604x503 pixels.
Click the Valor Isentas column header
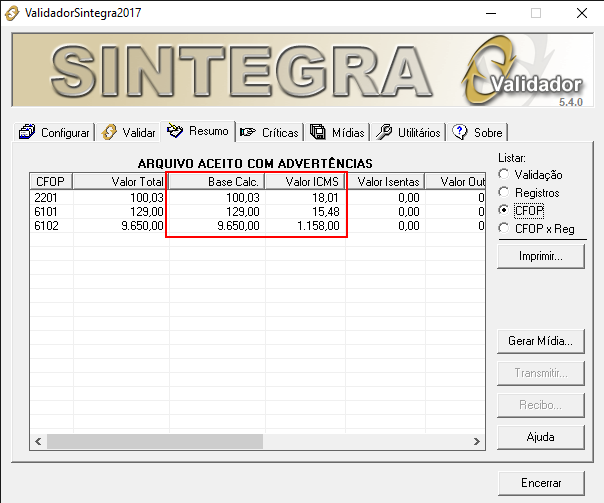click(x=385, y=181)
